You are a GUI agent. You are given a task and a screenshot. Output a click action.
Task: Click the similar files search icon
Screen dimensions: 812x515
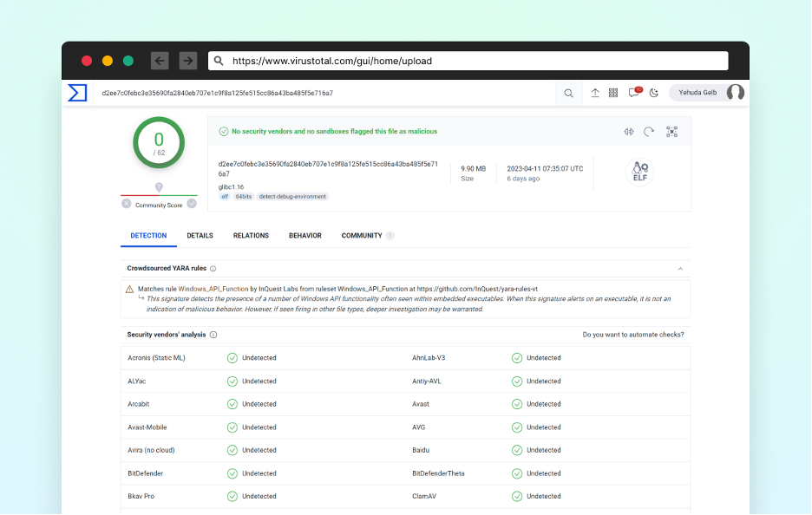[629, 132]
